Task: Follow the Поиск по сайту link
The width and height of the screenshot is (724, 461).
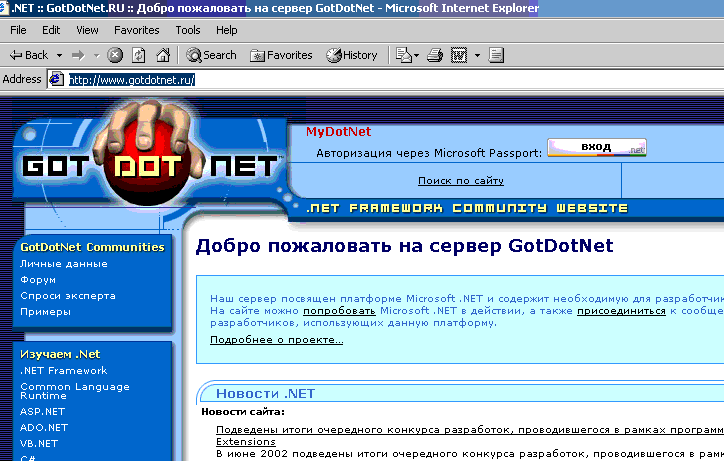Action: click(460, 181)
